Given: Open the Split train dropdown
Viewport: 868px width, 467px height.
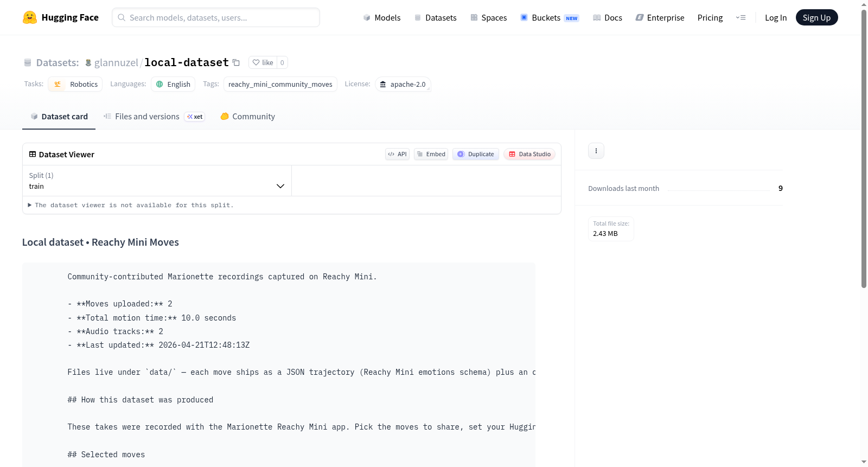Looking at the screenshot, I should tap(157, 181).
